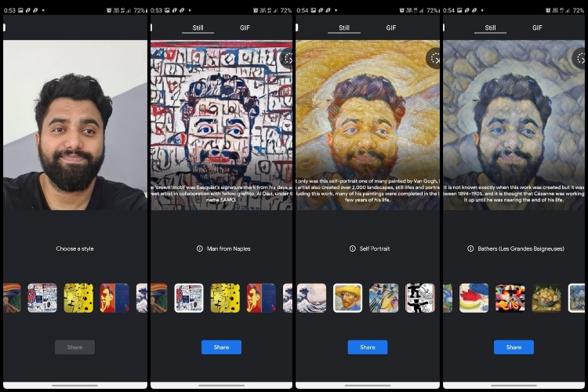Select colorful geometric thumbnail on Bathers screen

(x=510, y=298)
